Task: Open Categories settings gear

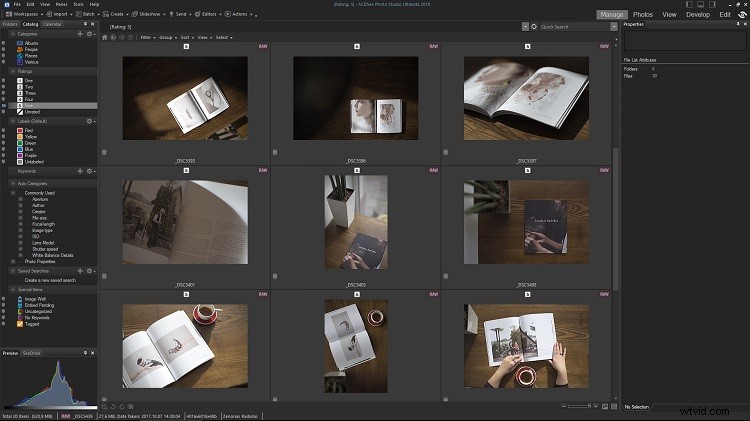Action: point(90,34)
